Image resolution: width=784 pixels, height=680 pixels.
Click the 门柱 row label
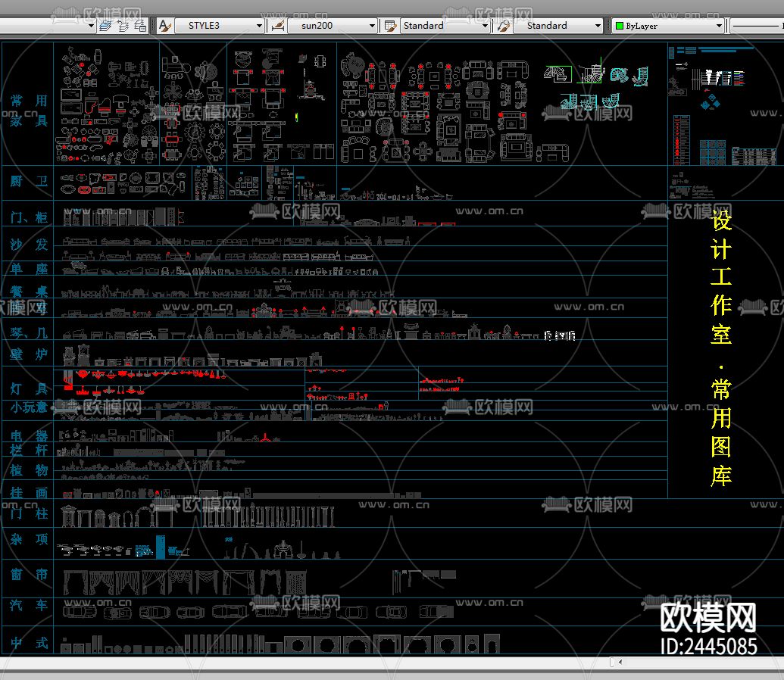tap(29, 513)
